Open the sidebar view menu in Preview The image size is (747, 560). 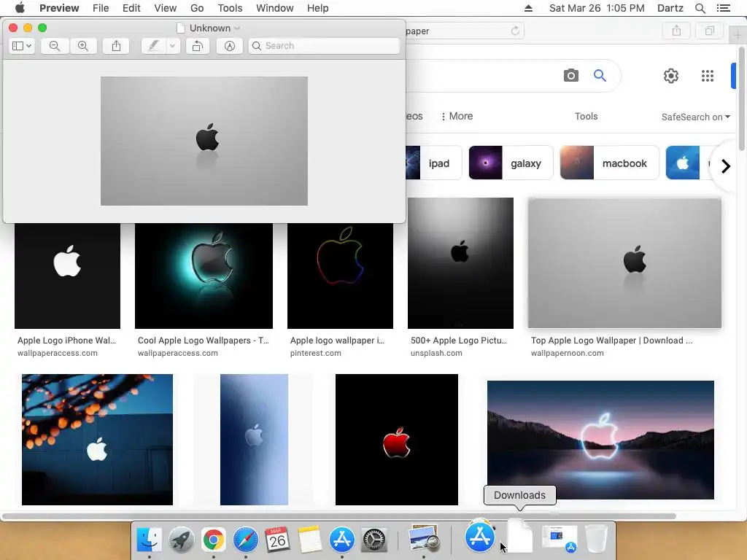(x=22, y=46)
